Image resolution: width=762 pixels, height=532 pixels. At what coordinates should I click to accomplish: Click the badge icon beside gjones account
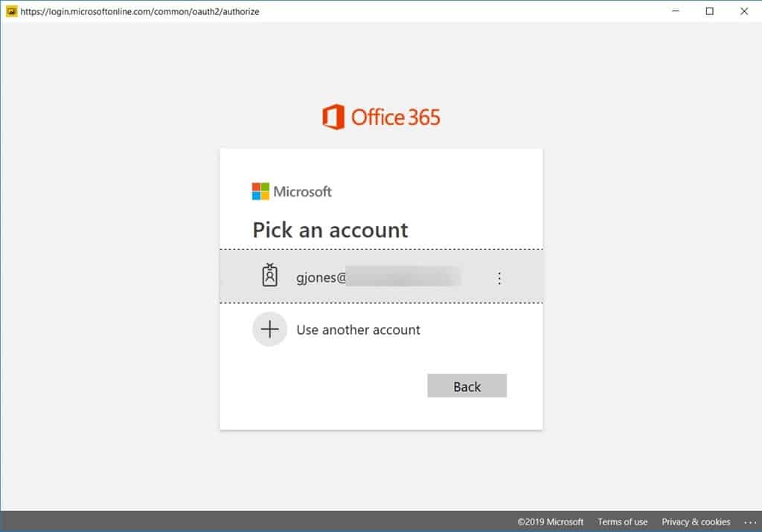pos(269,275)
